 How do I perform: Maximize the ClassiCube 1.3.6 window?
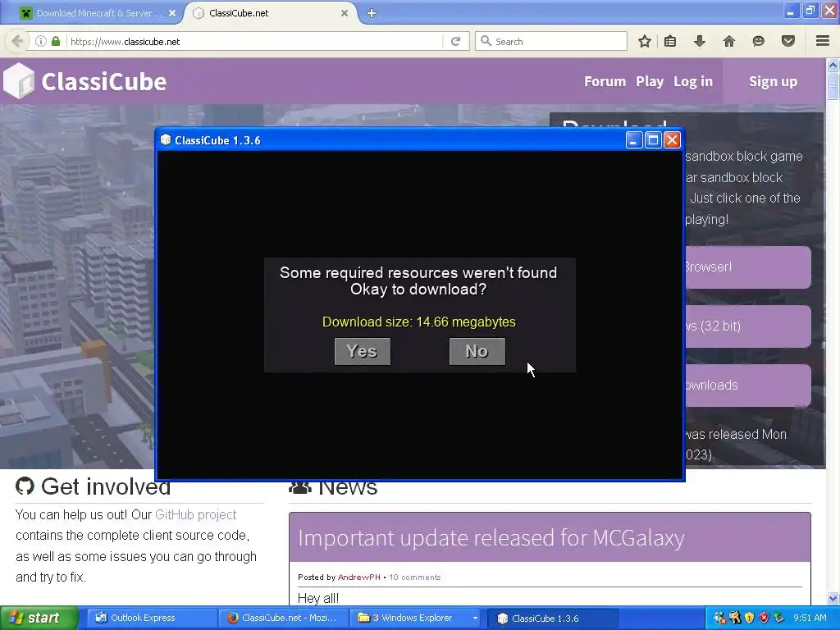pos(653,140)
